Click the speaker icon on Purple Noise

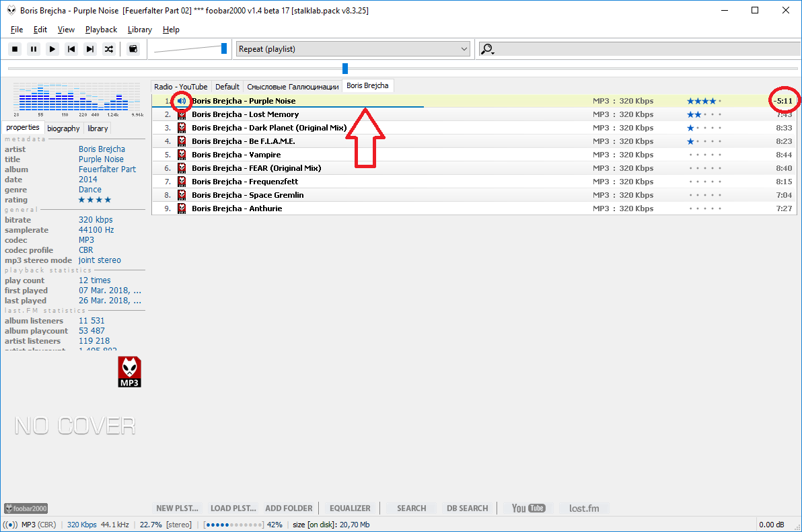[181, 101]
